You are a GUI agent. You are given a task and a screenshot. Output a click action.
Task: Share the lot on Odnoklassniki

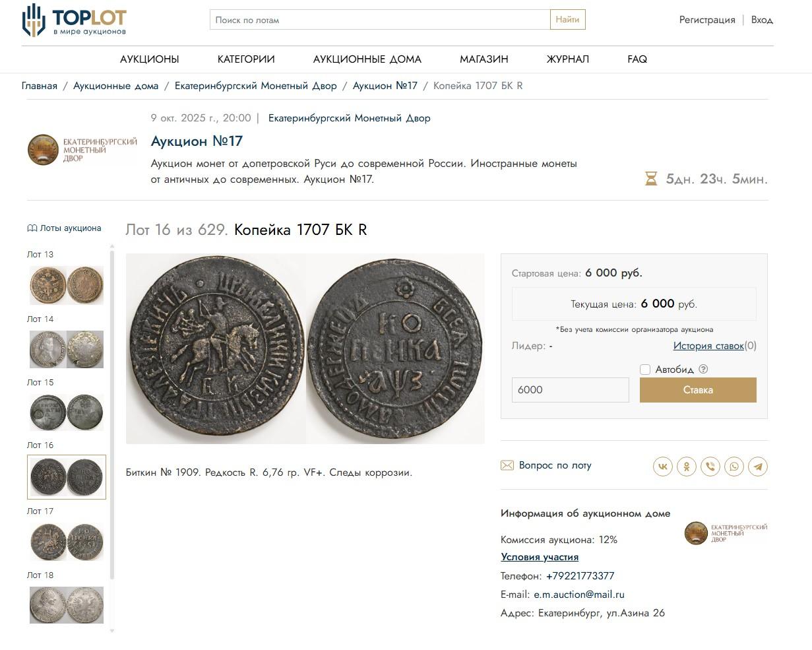(x=687, y=467)
